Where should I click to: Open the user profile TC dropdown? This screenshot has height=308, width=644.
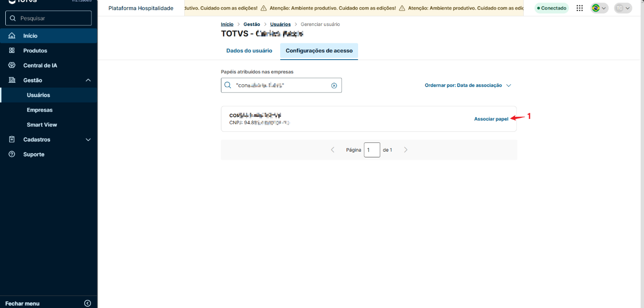click(623, 8)
